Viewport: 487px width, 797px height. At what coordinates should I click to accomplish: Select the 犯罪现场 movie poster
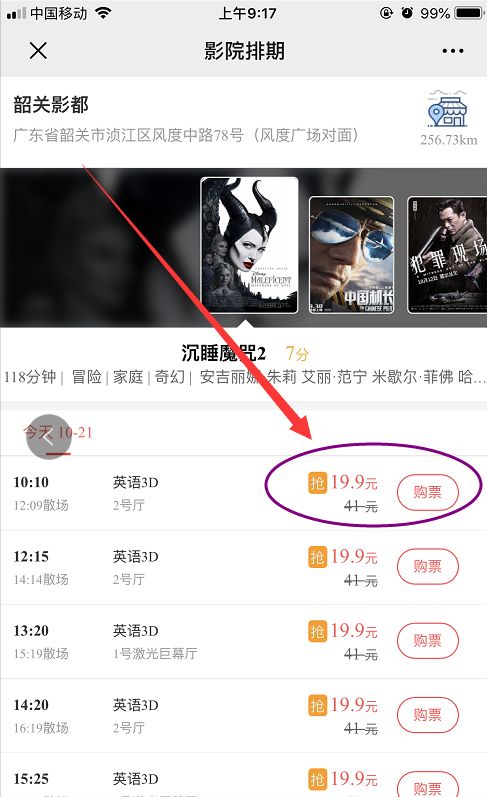click(x=447, y=255)
